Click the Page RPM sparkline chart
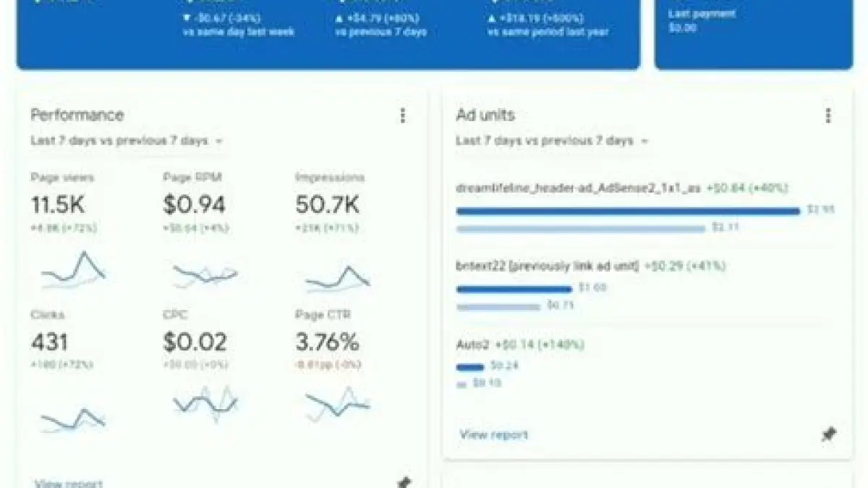The image size is (868, 488). point(205,274)
